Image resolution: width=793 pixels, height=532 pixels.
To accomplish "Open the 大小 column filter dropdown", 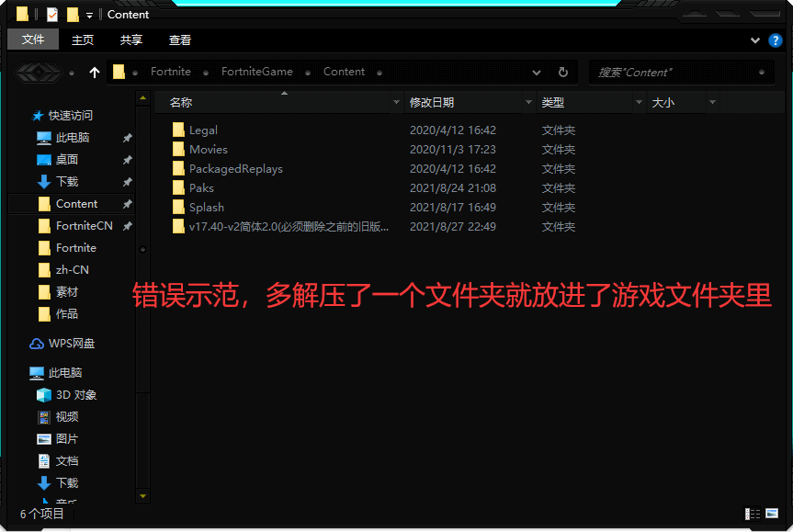I will (x=712, y=103).
